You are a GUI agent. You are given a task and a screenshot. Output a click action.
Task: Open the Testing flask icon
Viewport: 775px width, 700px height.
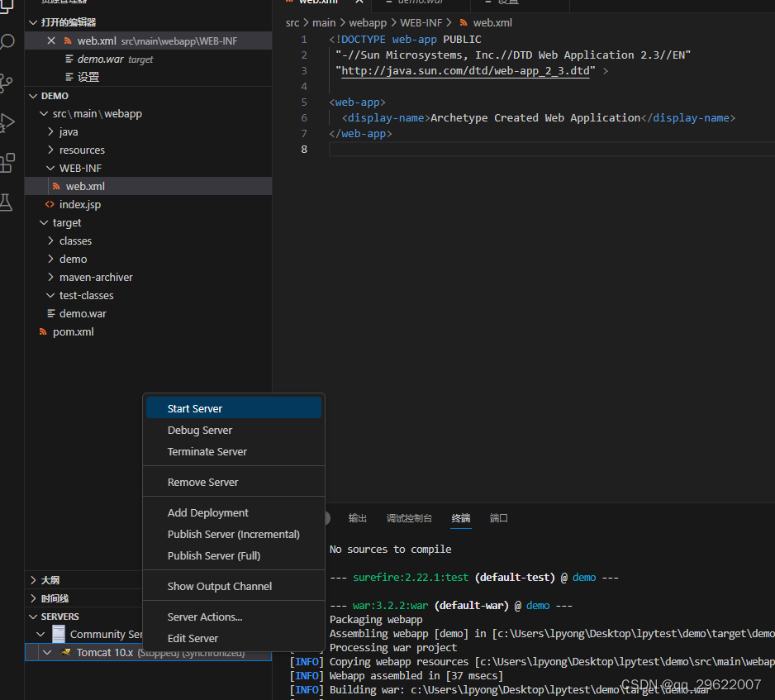(6, 202)
